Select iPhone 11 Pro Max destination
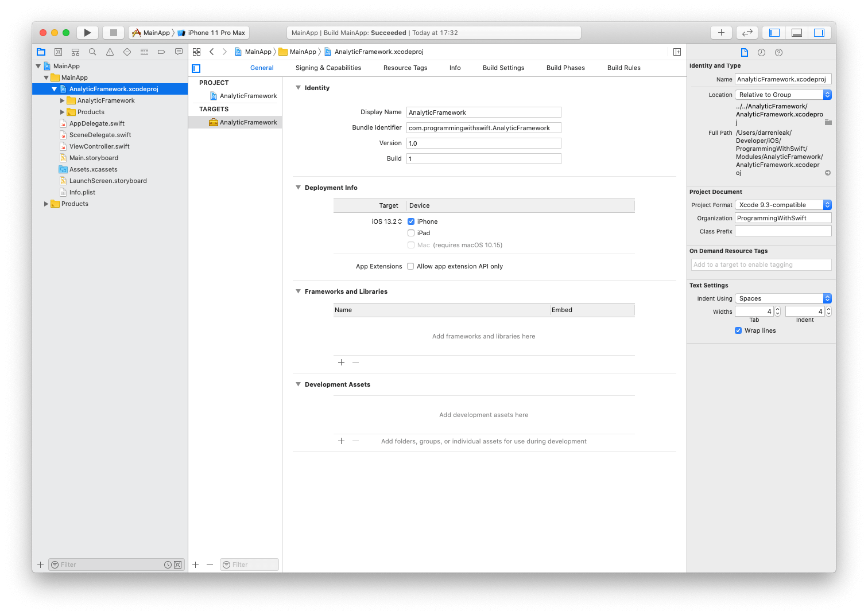The height and width of the screenshot is (615, 868). click(212, 33)
